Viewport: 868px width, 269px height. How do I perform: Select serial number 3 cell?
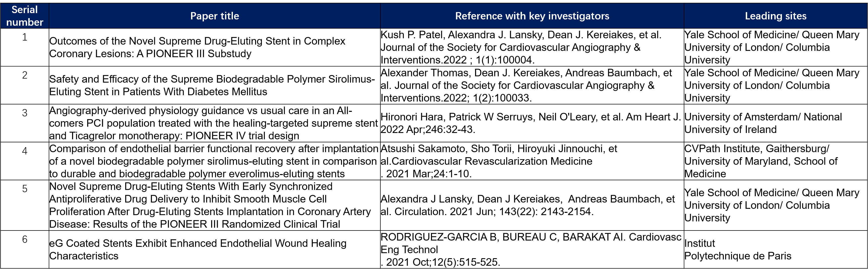coord(25,113)
